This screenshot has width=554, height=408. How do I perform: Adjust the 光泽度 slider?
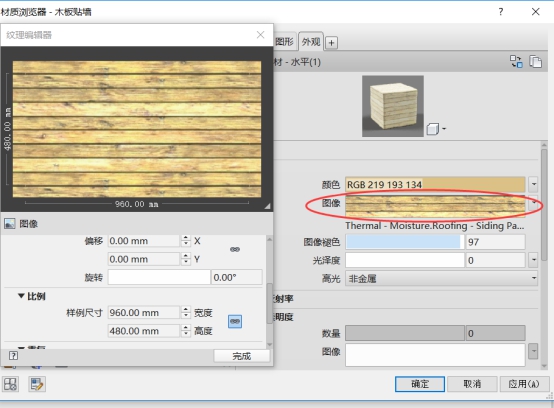click(405, 260)
